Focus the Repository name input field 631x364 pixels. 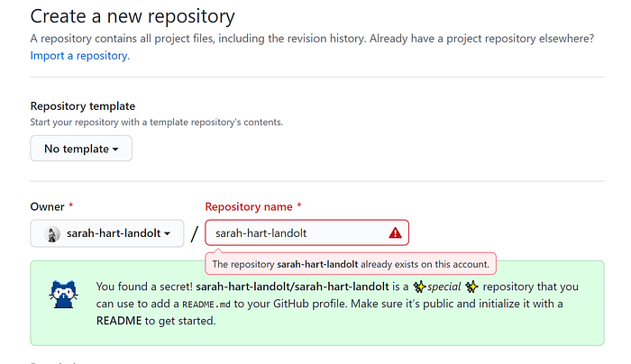click(307, 232)
